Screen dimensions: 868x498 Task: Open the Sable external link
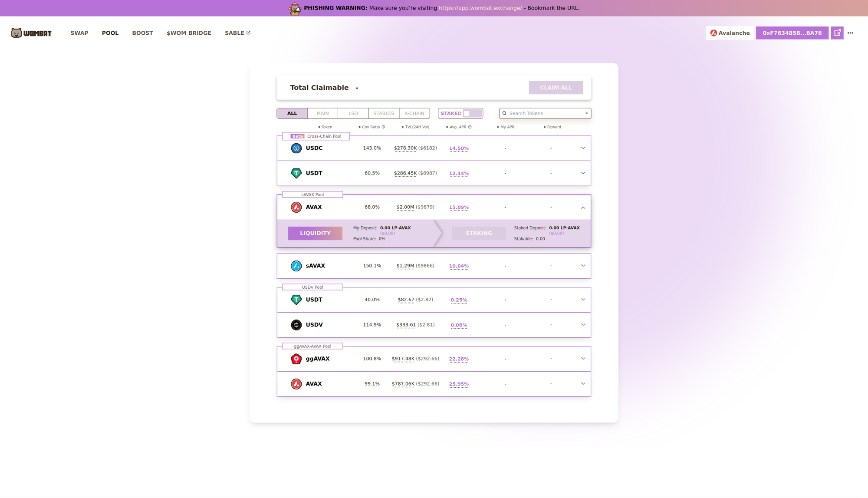[x=237, y=33]
